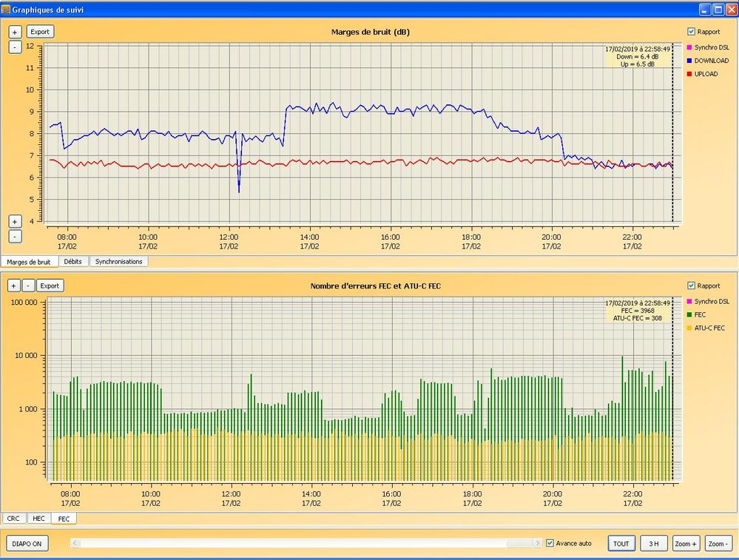
Task: Switch to the Débits tab
Action: coord(73,261)
